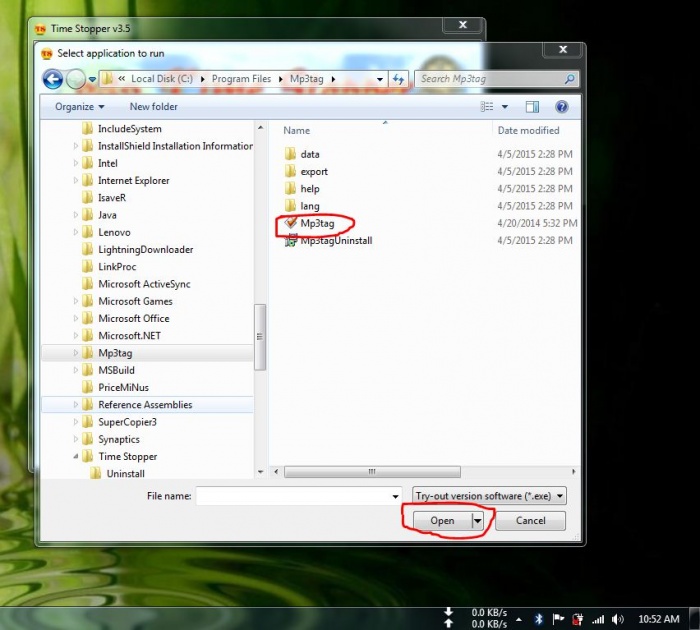
Task: Click the File name input field
Action: coord(296,495)
